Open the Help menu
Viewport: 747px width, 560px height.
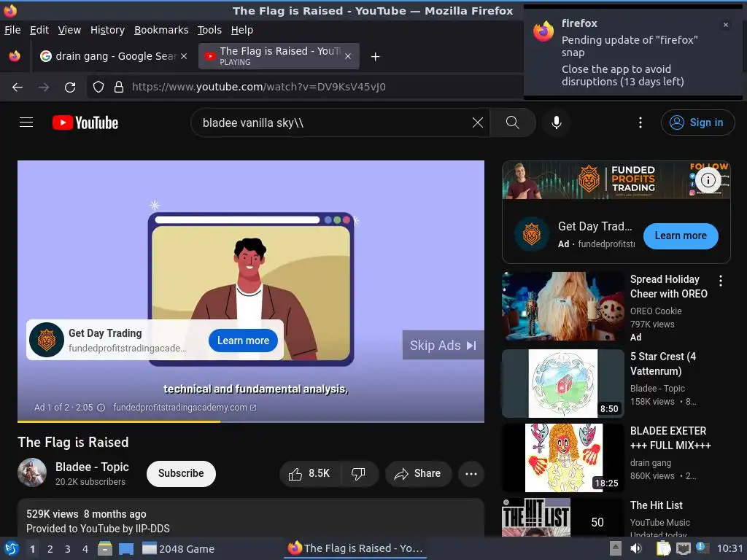(242, 30)
